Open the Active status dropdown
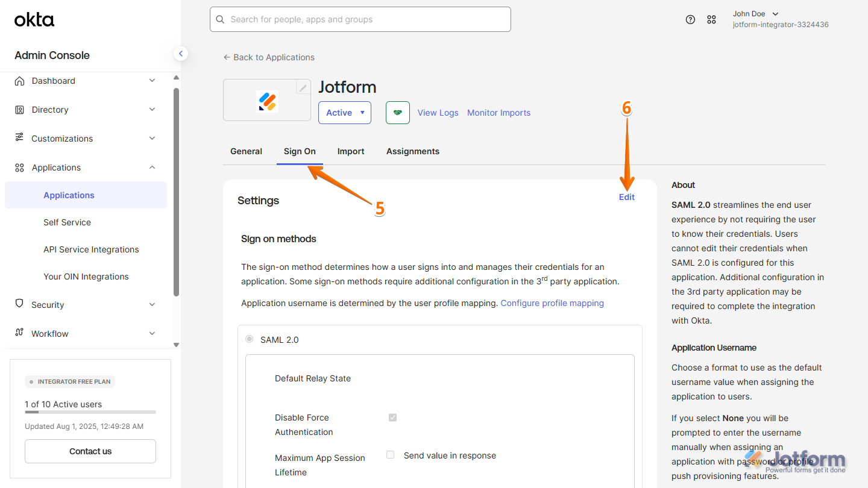Image resolution: width=868 pixels, height=488 pixels. 345,113
